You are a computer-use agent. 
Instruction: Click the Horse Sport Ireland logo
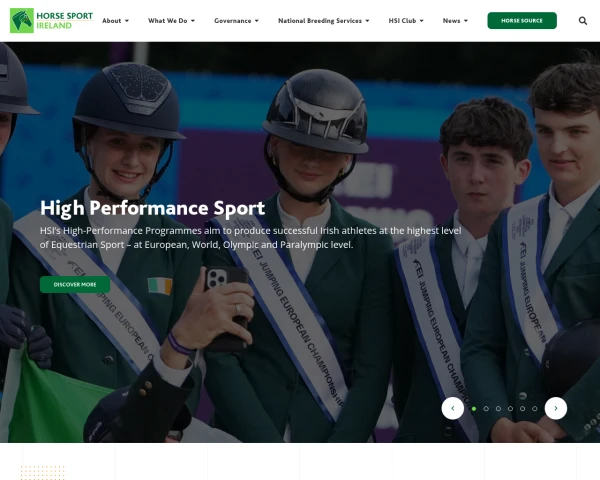tap(51, 21)
